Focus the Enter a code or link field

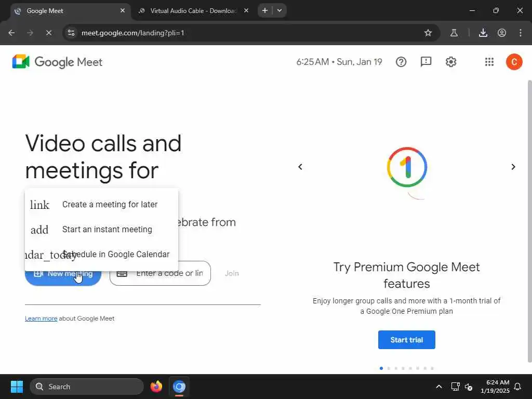(x=160, y=273)
